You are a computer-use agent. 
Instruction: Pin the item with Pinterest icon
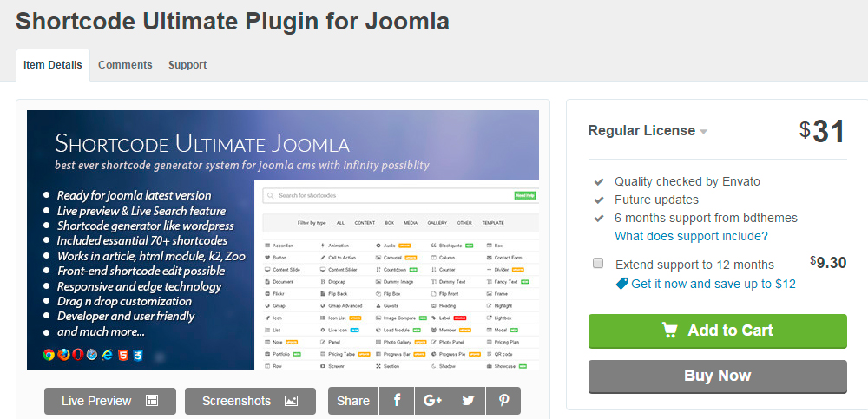[x=503, y=401]
